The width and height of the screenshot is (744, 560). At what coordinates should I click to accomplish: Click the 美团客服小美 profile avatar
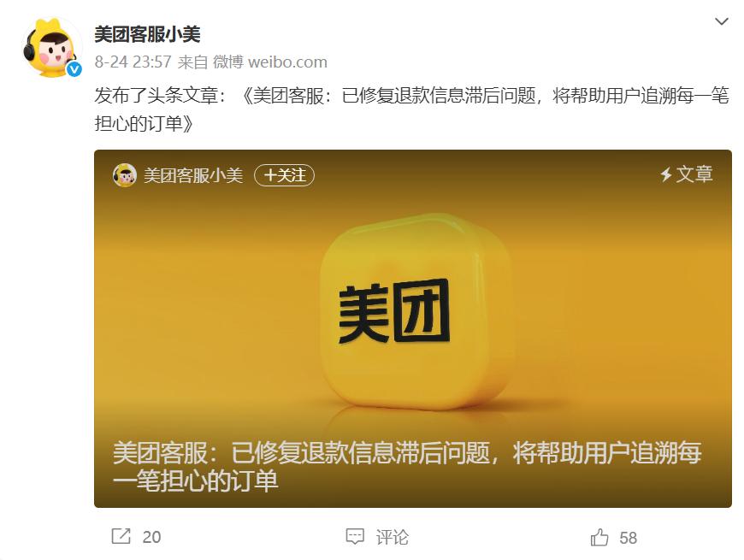(51, 47)
